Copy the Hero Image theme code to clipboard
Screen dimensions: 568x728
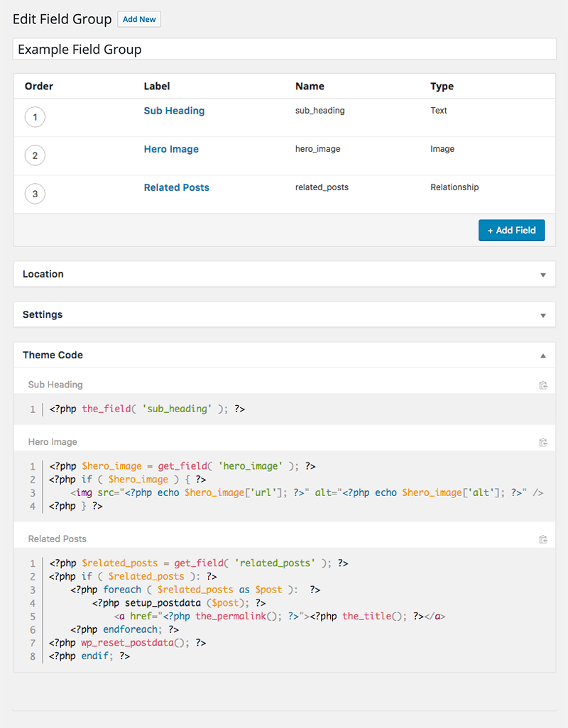point(543,441)
